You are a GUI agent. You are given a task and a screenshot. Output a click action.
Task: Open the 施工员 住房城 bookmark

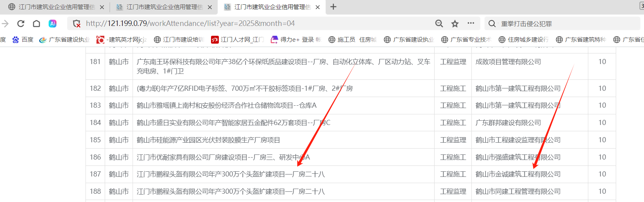[352, 40]
